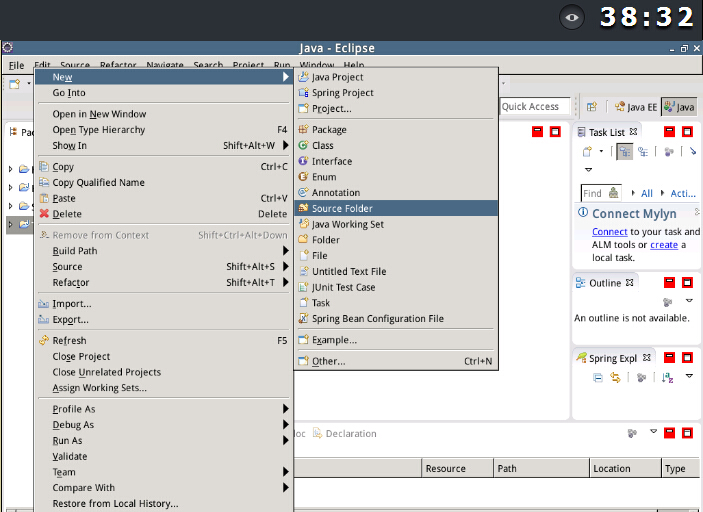This screenshot has height=512, width=703.
Task: Create a new Folder
Action: [396, 240]
